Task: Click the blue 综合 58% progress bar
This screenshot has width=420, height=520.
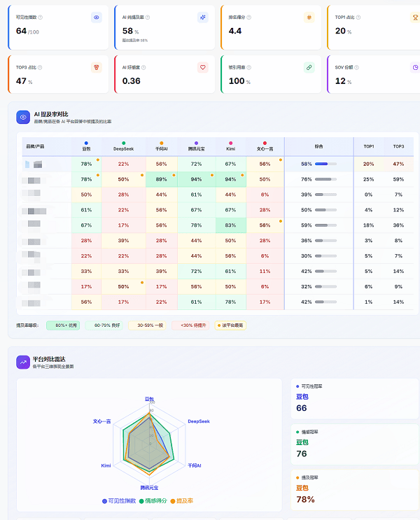Action: click(325, 164)
